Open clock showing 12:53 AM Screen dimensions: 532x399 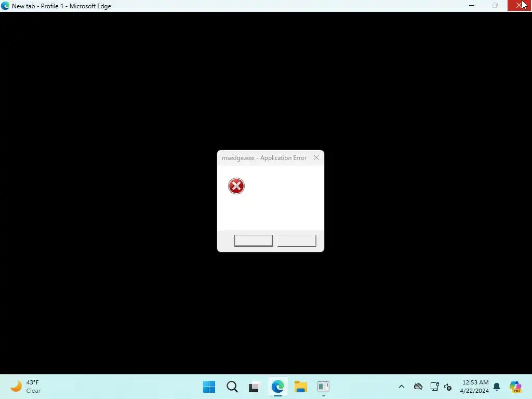474,387
